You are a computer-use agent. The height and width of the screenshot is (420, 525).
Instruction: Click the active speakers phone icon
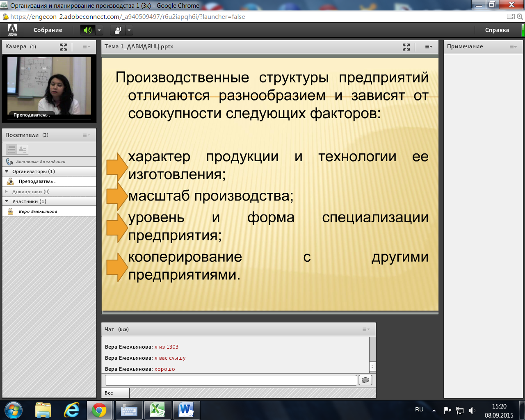coord(9,162)
